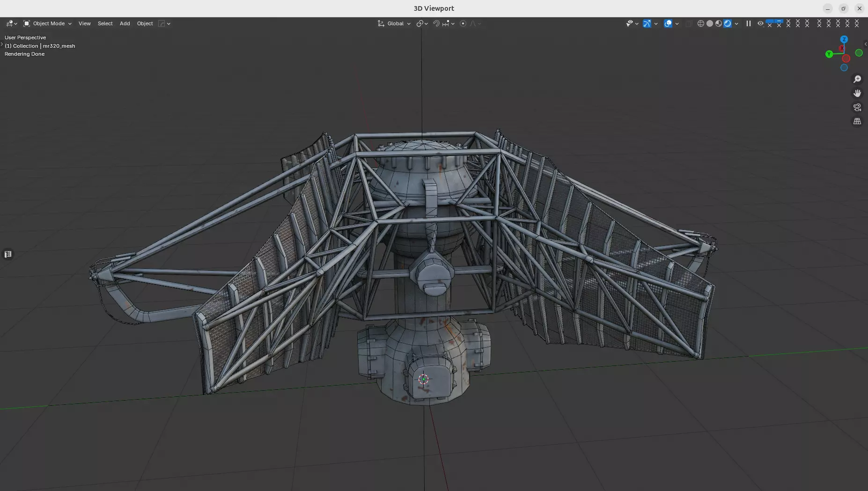The image size is (868, 491).
Task: Open the Add menu
Action: (x=125, y=23)
